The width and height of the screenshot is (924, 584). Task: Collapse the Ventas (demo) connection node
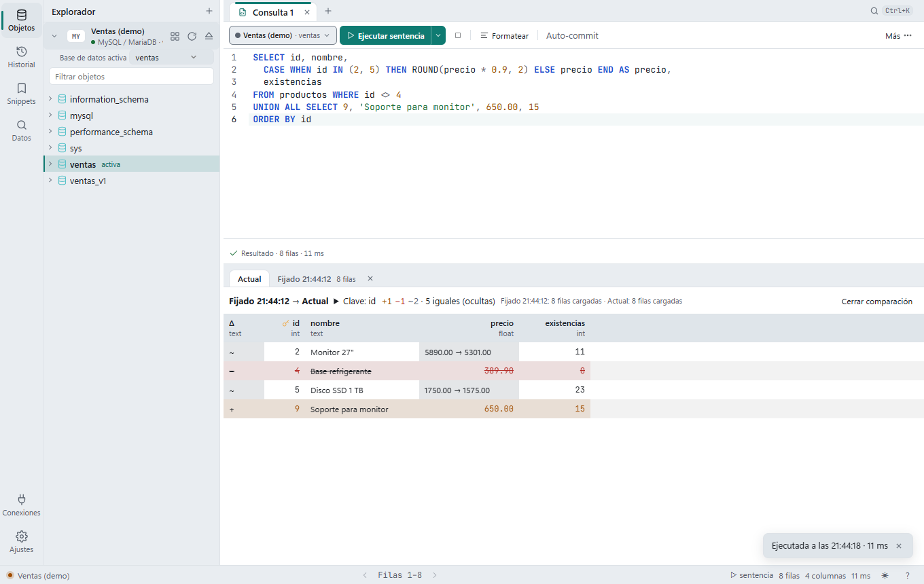[54, 36]
